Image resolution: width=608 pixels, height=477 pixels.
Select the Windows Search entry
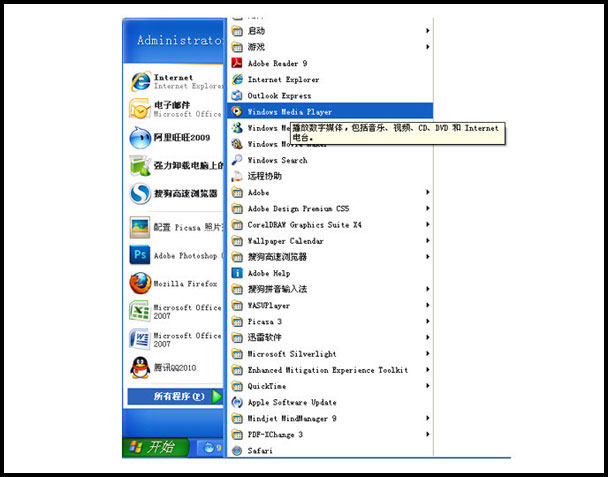pos(330,160)
